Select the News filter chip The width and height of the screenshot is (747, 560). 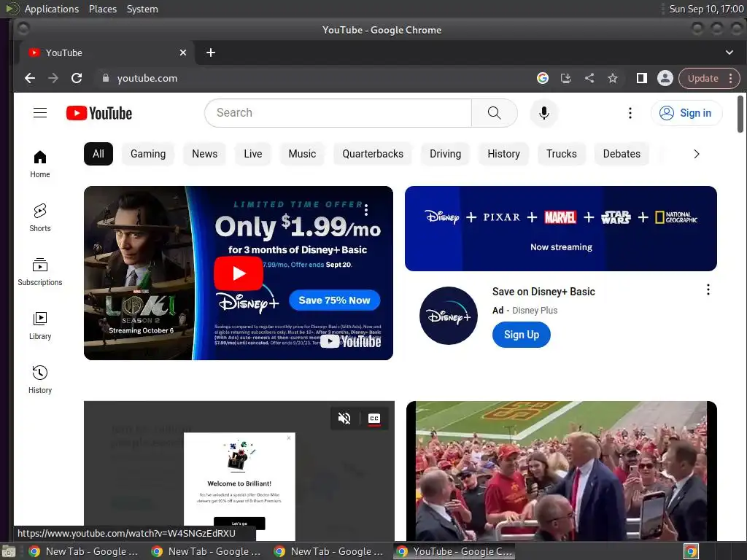pos(204,154)
